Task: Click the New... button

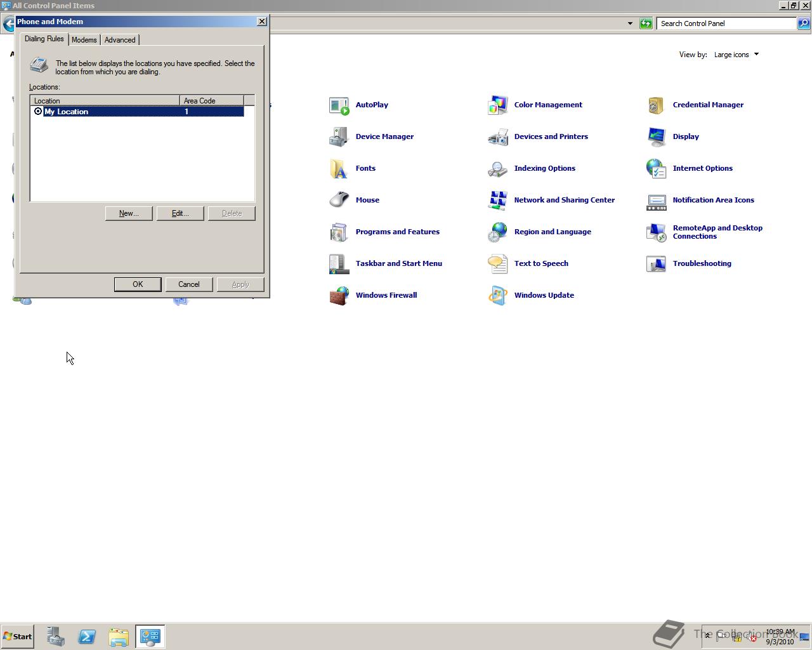Action: (129, 213)
